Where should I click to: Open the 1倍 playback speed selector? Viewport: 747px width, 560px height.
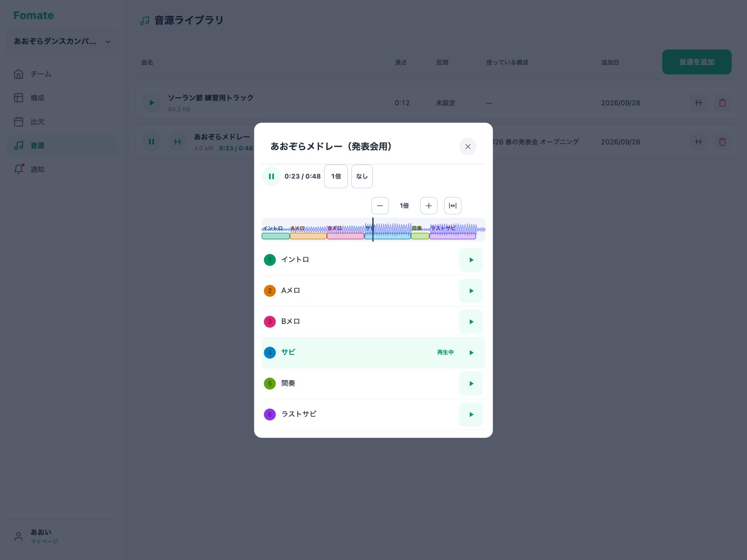tap(336, 177)
